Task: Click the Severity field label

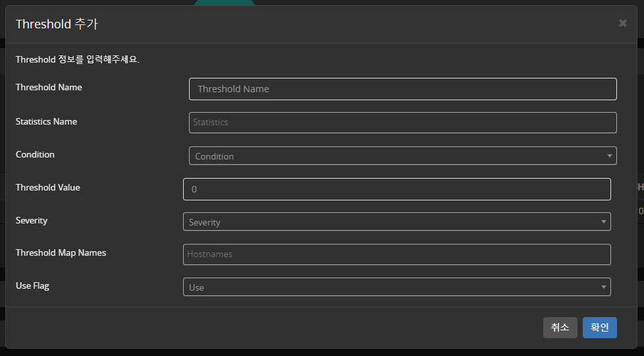Action: pyautogui.click(x=32, y=220)
